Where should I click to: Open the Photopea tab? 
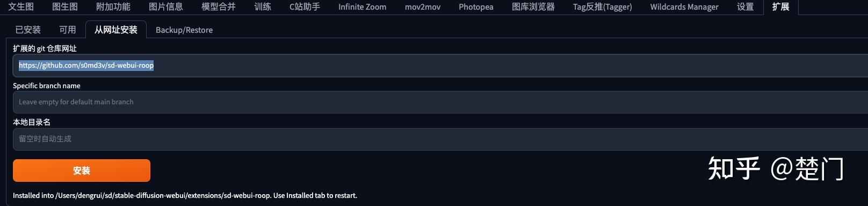point(476,7)
